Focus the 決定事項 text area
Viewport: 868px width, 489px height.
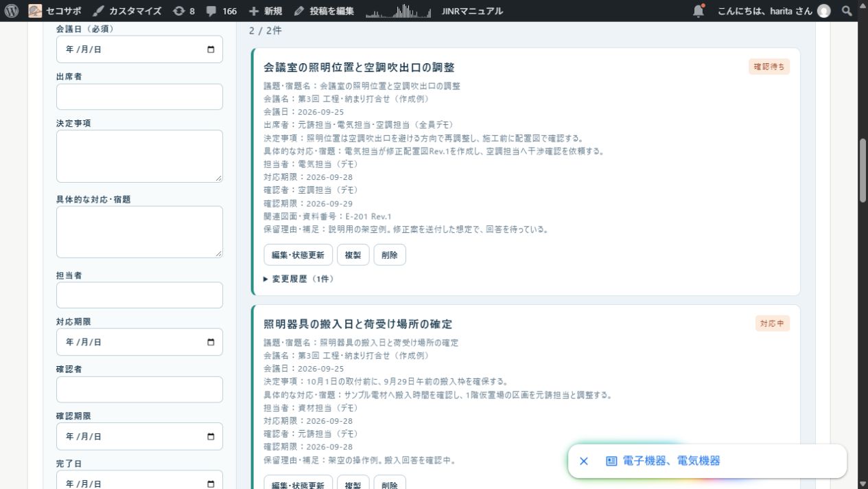coord(139,156)
